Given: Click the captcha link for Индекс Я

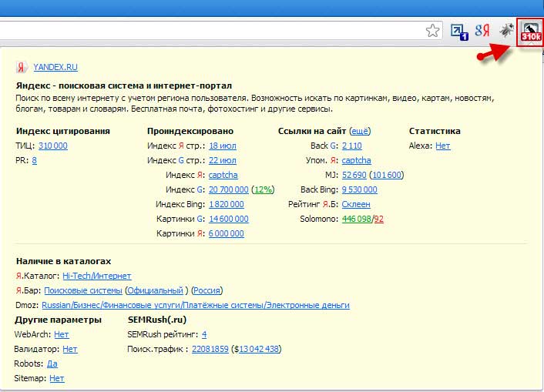Looking at the screenshot, I should pos(223,175).
